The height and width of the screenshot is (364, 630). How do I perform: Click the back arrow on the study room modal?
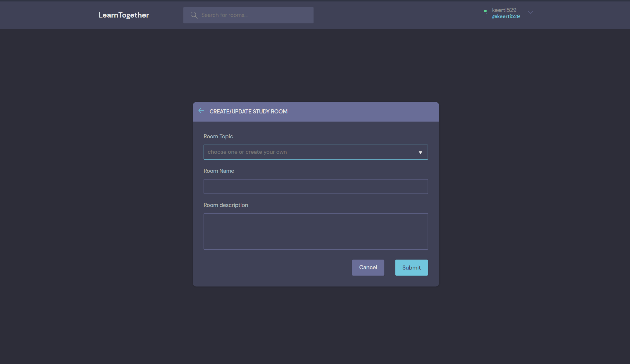pos(201,111)
